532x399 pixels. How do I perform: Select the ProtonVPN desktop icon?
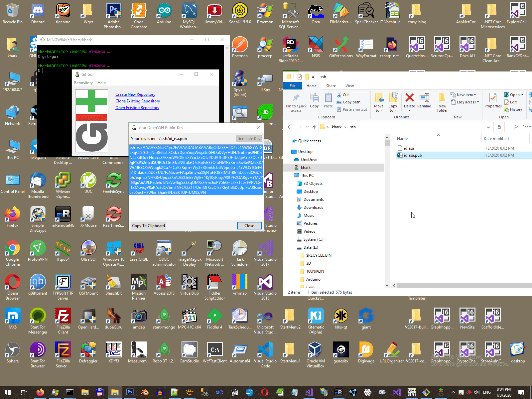click(x=38, y=251)
